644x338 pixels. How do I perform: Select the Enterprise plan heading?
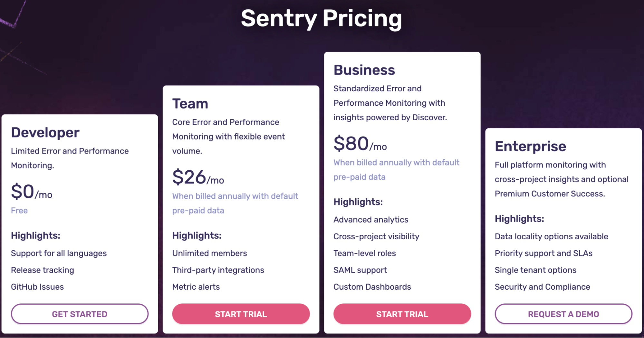tap(530, 146)
